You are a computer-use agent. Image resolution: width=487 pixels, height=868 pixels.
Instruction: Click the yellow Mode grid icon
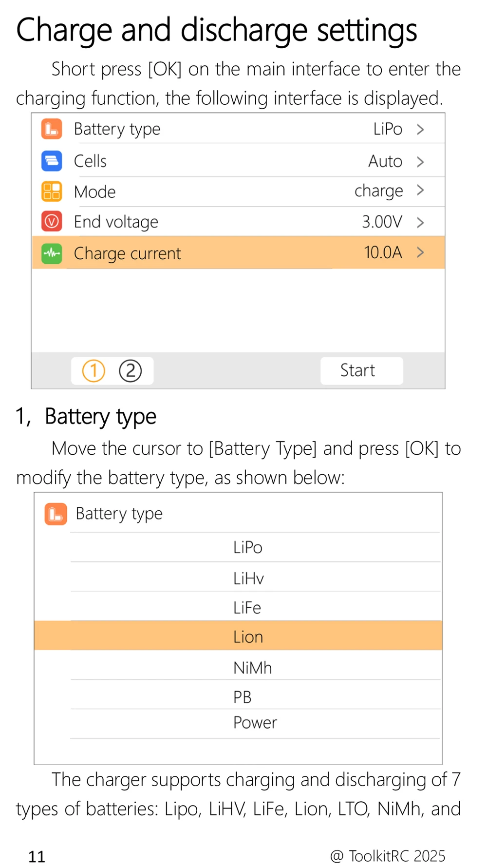coord(52,192)
